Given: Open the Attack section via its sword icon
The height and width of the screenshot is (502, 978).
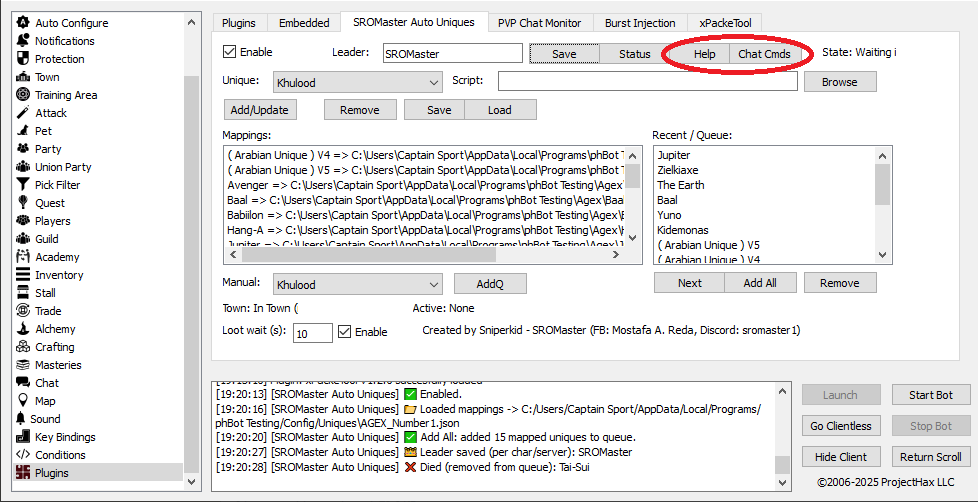Looking at the screenshot, I should point(22,113).
